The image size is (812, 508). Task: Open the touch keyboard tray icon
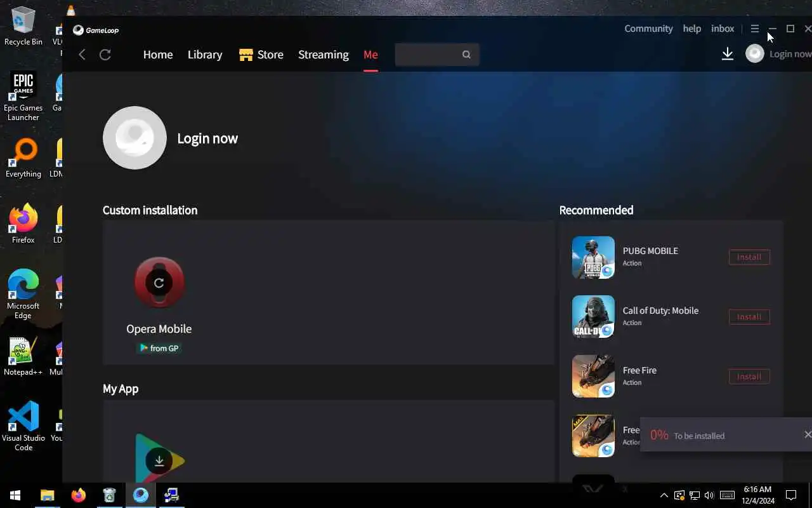(x=728, y=495)
